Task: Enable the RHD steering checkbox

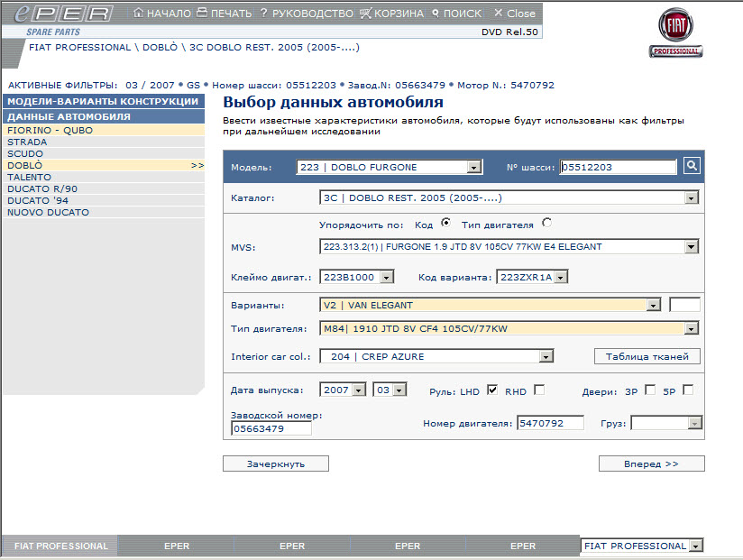Action: pyautogui.click(x=539, y=390)
